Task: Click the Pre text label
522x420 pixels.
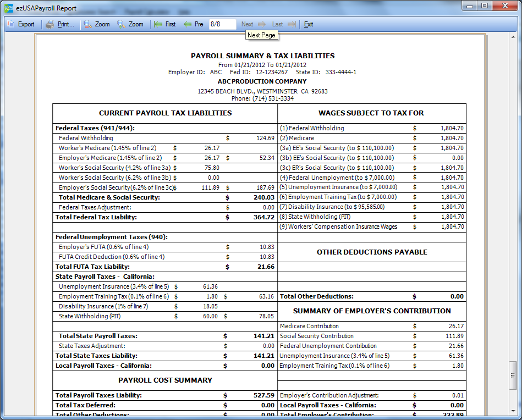Action: pos(199,24)
